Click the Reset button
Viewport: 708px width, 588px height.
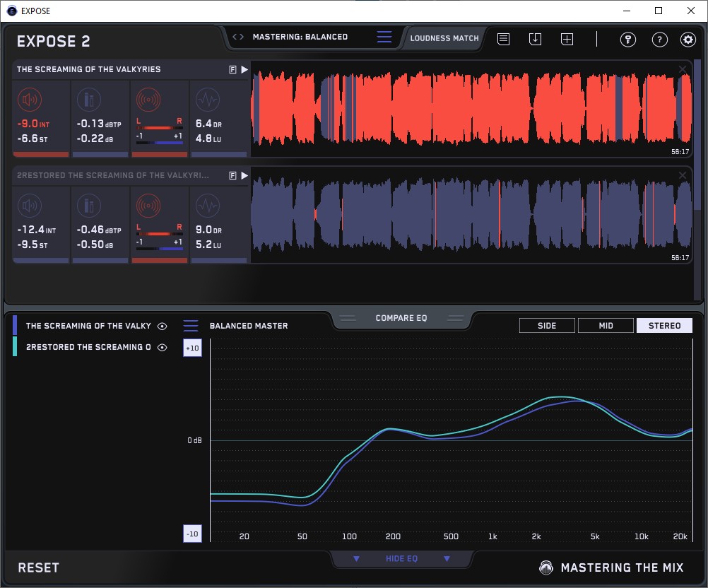pyautogui.click(x=39, y=568)
